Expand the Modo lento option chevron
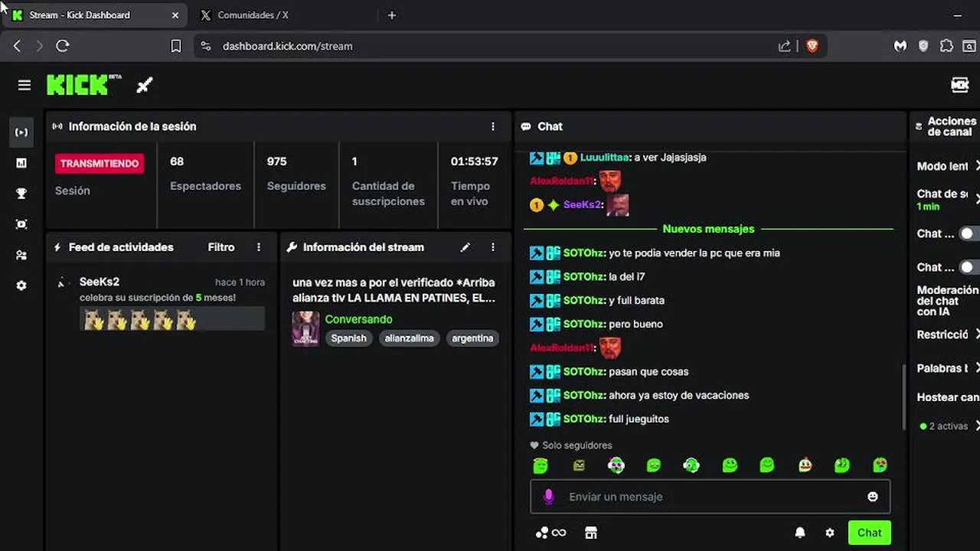Image resolution: width=980 pixels, height=551 pixels. point(976,166)
